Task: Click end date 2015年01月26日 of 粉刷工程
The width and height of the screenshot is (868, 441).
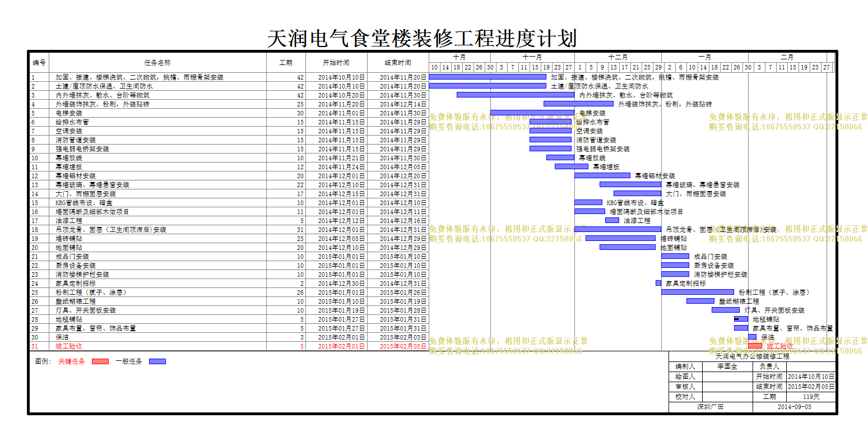Action: [403, 293]
